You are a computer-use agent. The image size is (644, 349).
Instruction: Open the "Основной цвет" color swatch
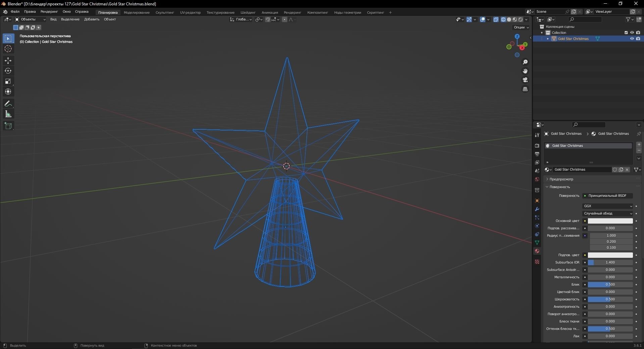click(610, 221)
